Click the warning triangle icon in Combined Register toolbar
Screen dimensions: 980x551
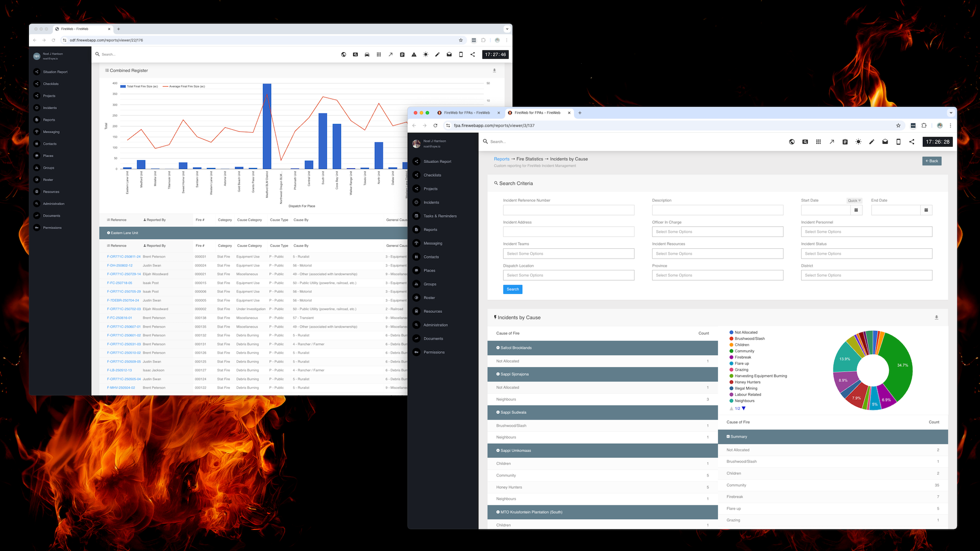pos(414,54)
